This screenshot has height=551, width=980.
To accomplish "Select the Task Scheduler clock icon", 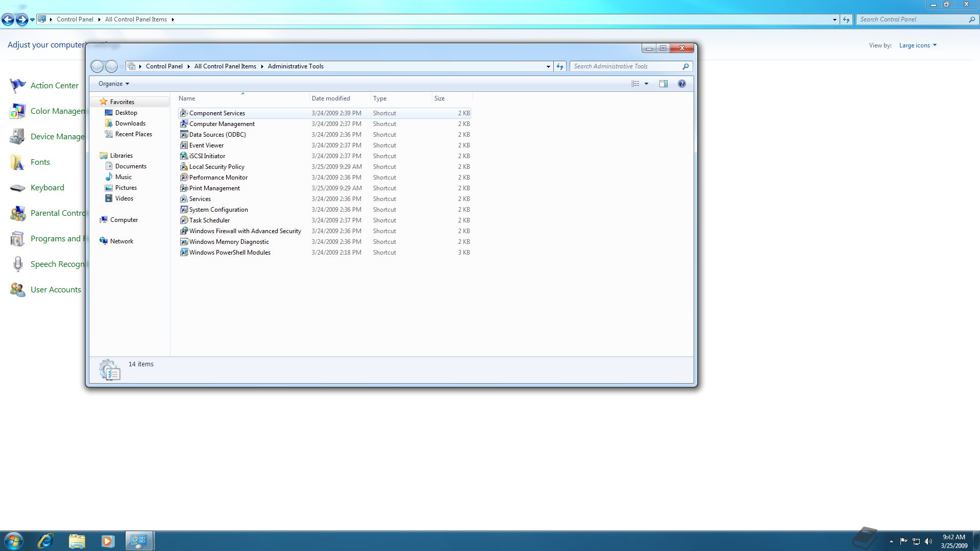I will [184, 220].
